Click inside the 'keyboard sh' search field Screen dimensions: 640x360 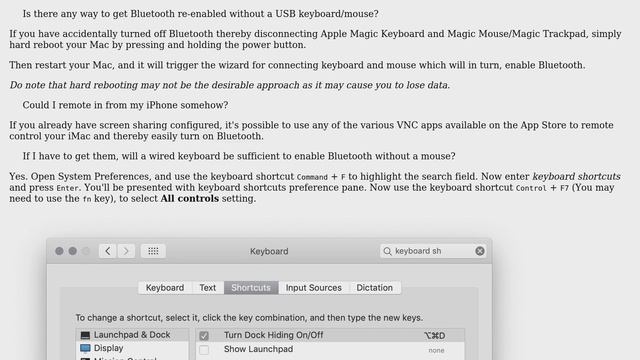tap(433, 251)
